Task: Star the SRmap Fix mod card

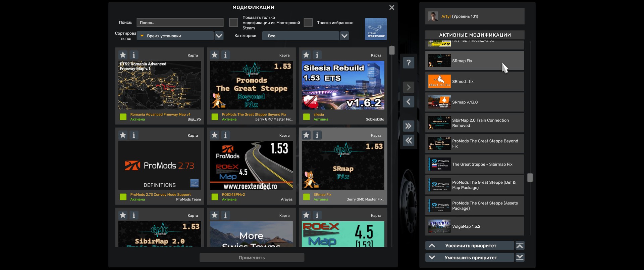Action: (x=306, y=135)
